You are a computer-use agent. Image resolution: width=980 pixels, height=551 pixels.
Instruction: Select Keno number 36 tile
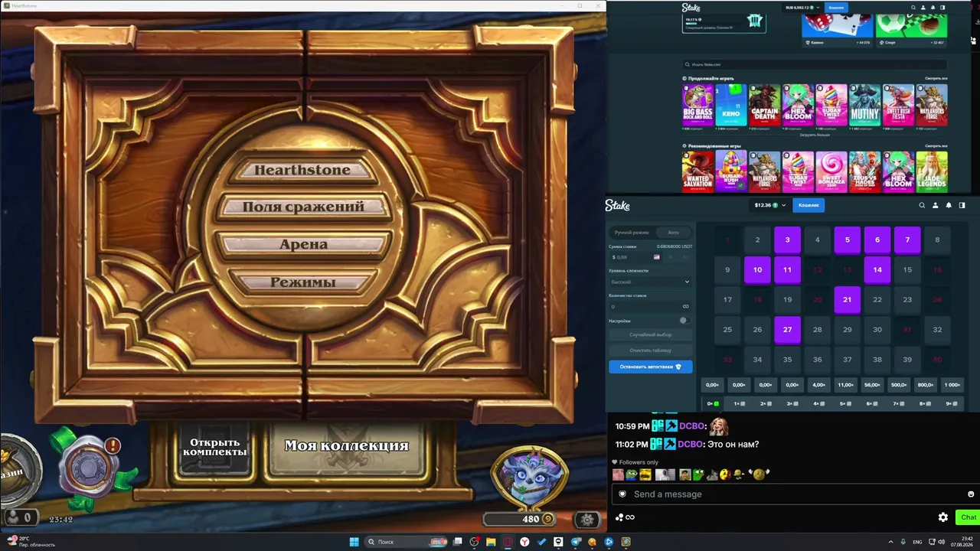coord(817,360)
